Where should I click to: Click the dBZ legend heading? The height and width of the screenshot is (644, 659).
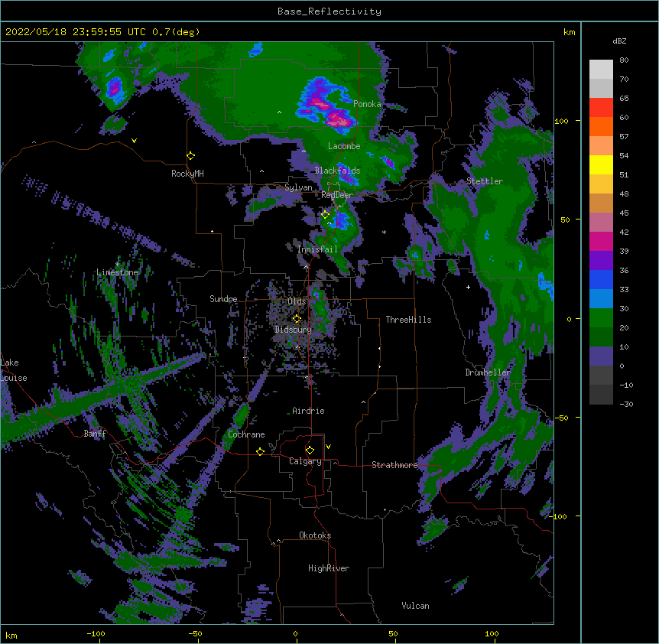[x=619, y=41]
